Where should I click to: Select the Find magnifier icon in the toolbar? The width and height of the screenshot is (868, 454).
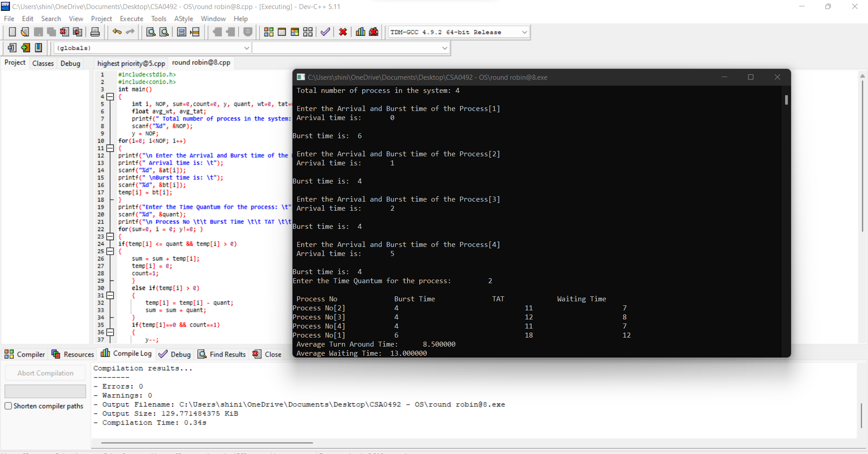(x=150, y=32)
